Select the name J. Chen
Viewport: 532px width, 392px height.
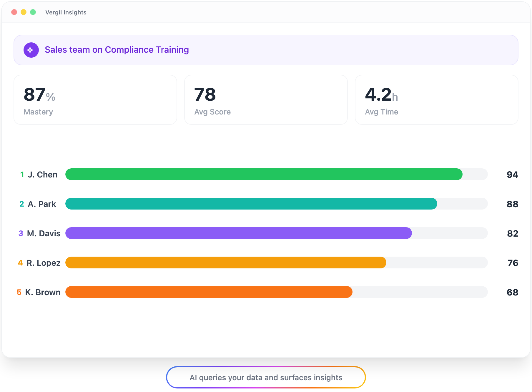click(x=42, y=174)
